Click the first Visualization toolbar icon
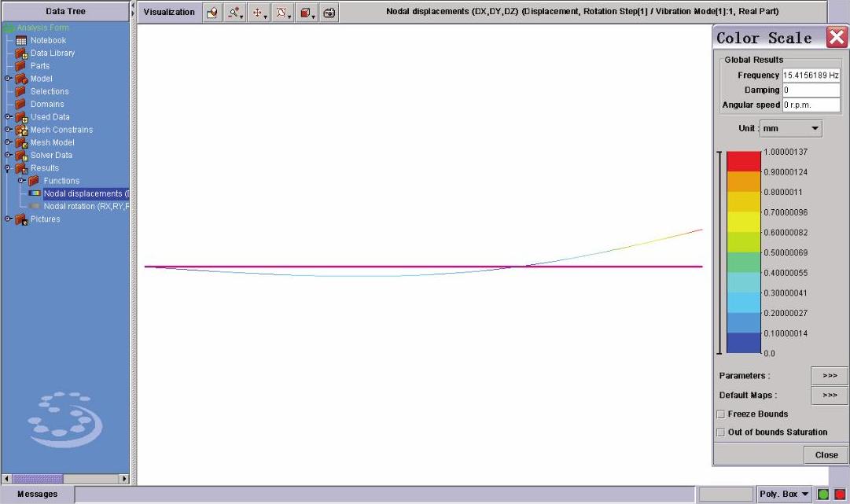 coord(212,13)
